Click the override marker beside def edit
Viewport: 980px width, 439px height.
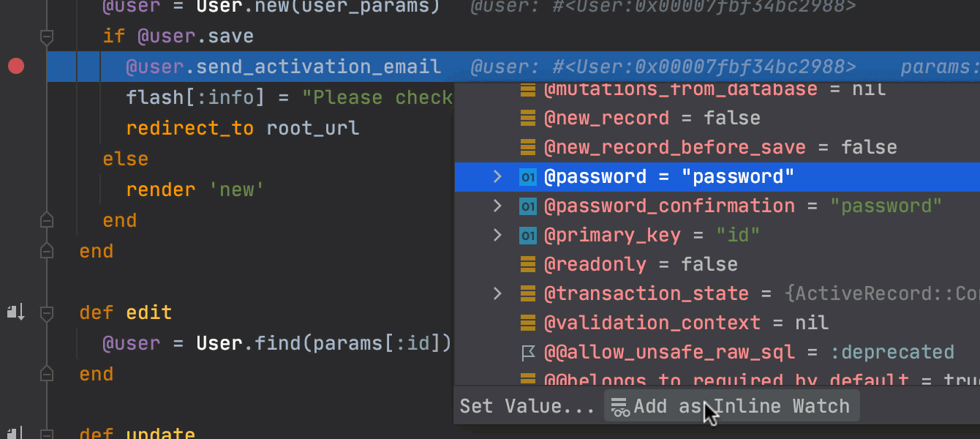pos(15,313)
